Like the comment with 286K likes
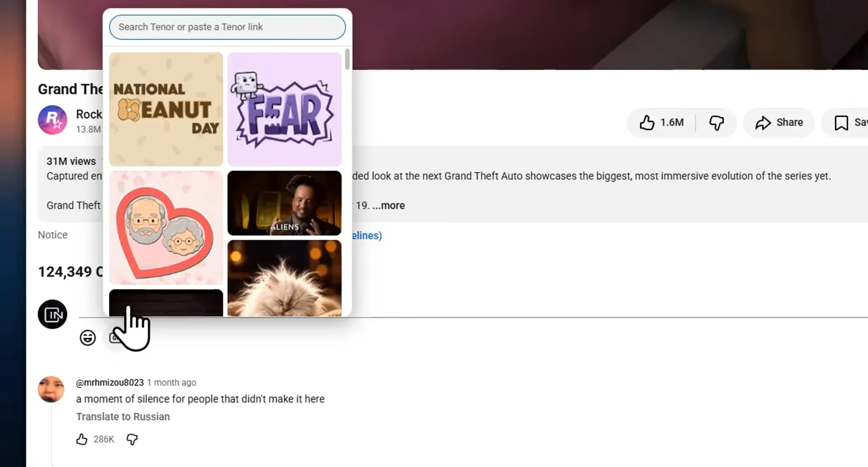The height and width of the screenshot is (467, 868). (x=82, y=439)
